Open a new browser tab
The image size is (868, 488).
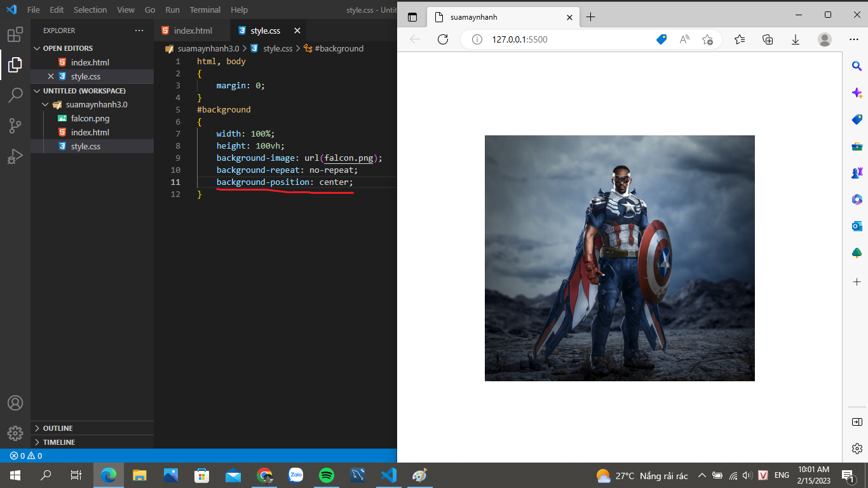click(x=590, y=17)
